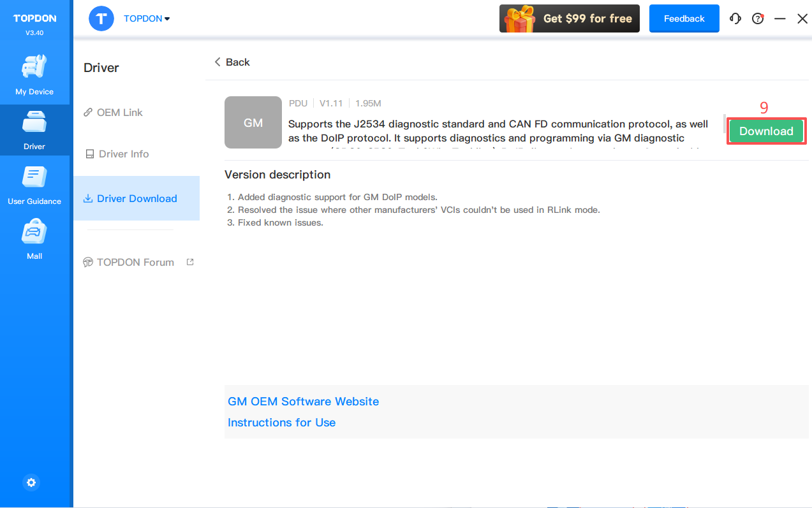Go back using the Back chevron
Image resolution: width=812 pixels, height=508 pixels.
(232, 62)
